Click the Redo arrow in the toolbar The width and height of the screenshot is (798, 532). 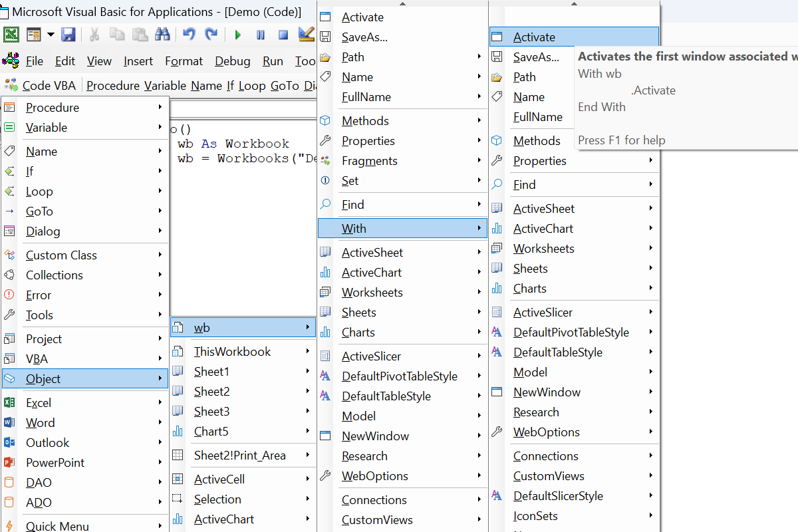click(x=211, y=35)
